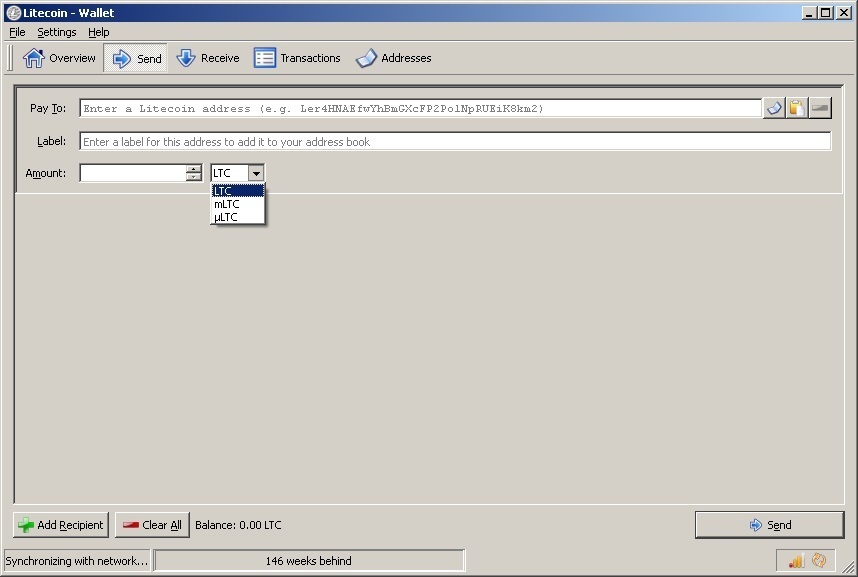Click the Pay To address field
Screen dimensions: 858x577
tap(400, 108)
